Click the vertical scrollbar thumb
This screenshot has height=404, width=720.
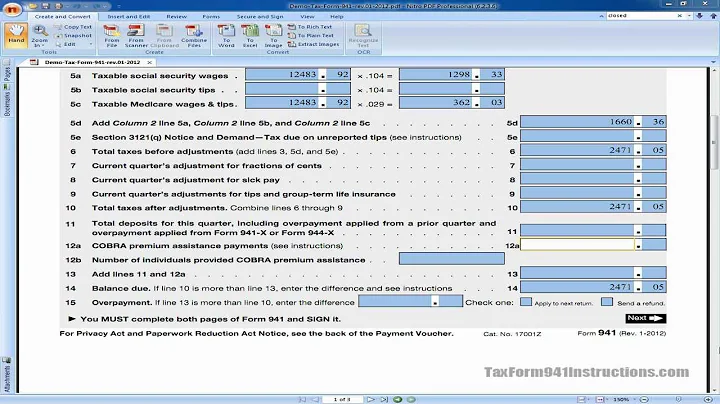point(714,141)
